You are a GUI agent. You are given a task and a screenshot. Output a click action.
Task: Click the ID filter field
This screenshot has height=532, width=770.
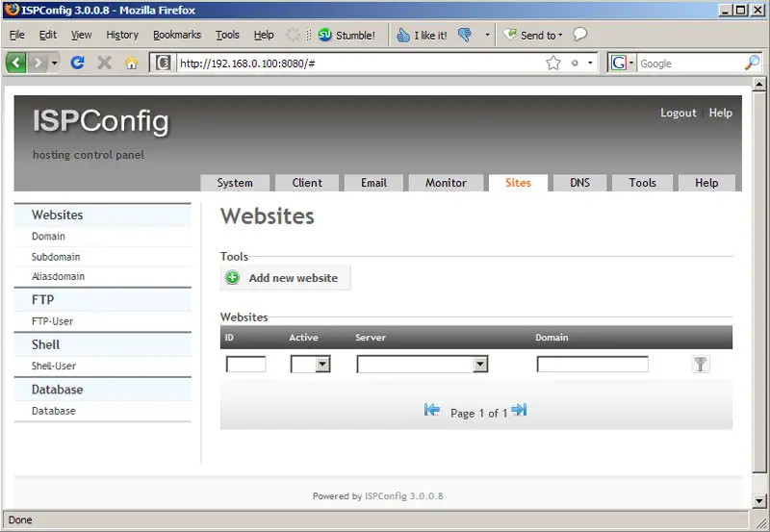point(245,365)
